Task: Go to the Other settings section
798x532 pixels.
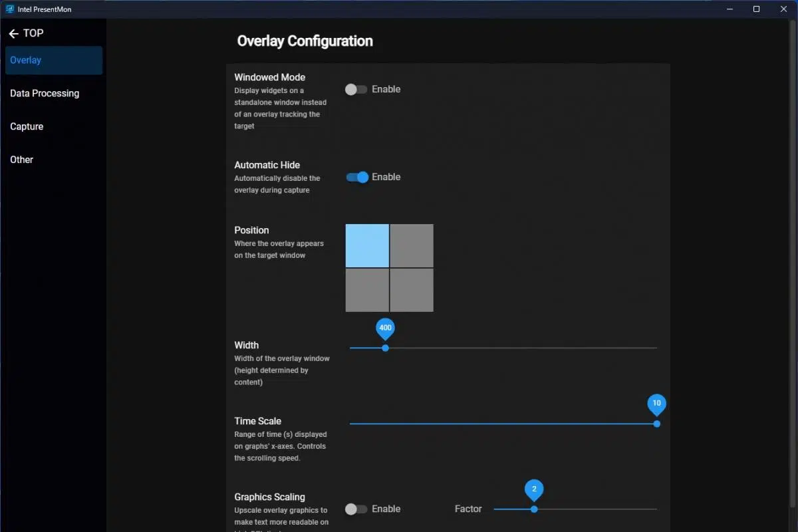Action: pyautogui.click(x=21, y=160)
